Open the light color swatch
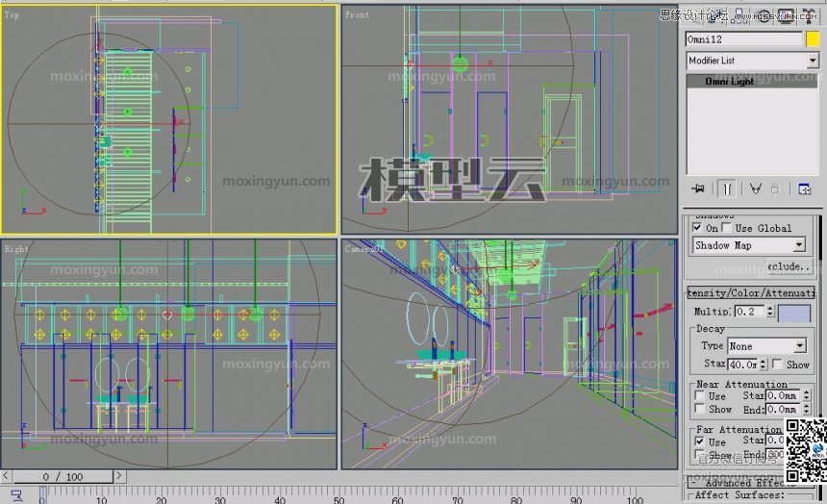This screenshot has height=504, width=827. pyautogui.click(x=794, y=313)
